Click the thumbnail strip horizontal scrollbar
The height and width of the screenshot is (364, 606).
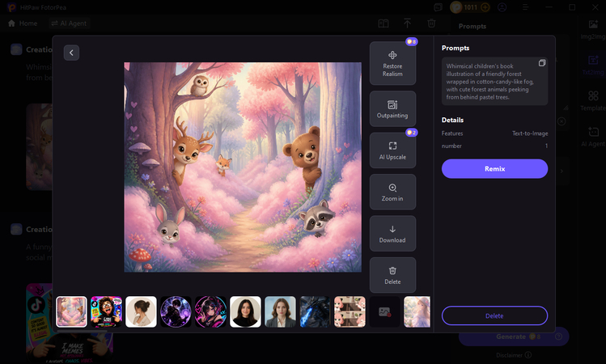(x=82, y=331)
